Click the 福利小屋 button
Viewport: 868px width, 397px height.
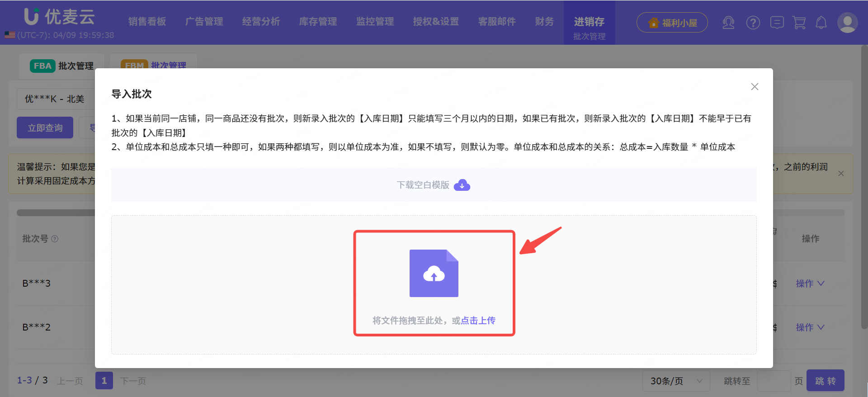tap(672, 23)
